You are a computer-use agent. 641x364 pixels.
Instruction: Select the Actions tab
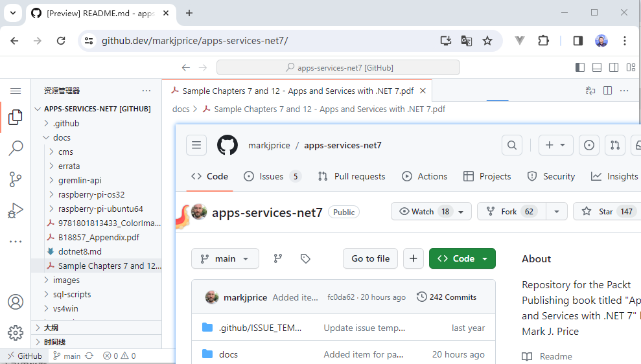click(x=425, y=176)
